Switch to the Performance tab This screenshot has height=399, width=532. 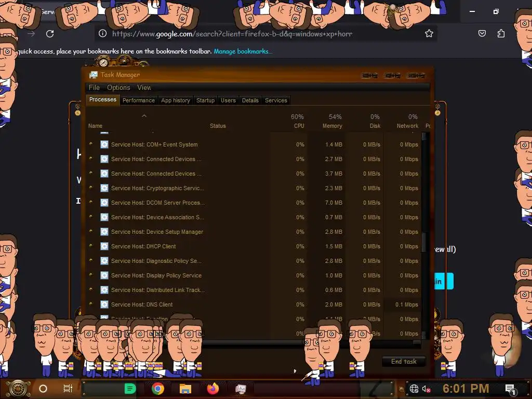pyautogui.click(x=138, y=100)
